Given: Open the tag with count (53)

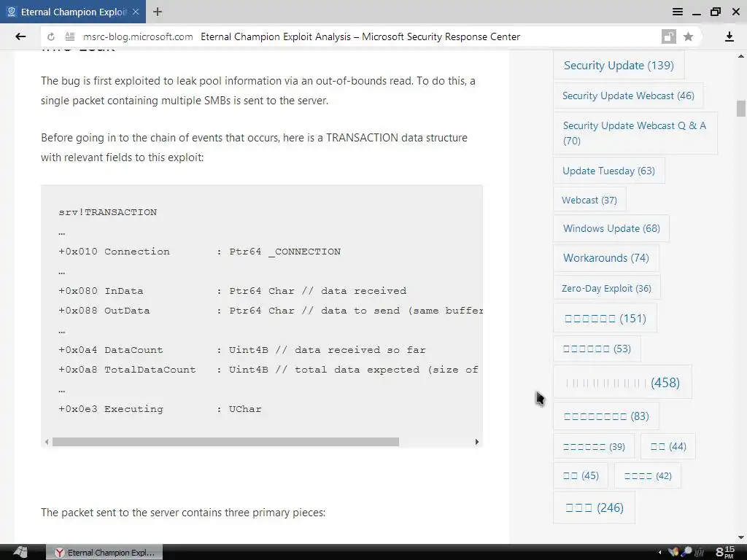Looking at the screenshot, I should (x=597, y=349).
